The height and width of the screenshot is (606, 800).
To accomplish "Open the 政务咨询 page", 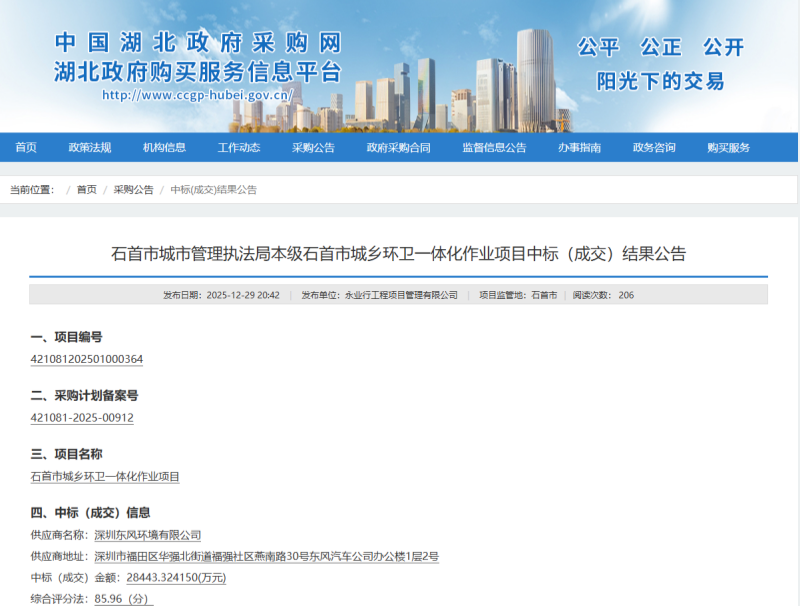I will (x=655, y=147).
